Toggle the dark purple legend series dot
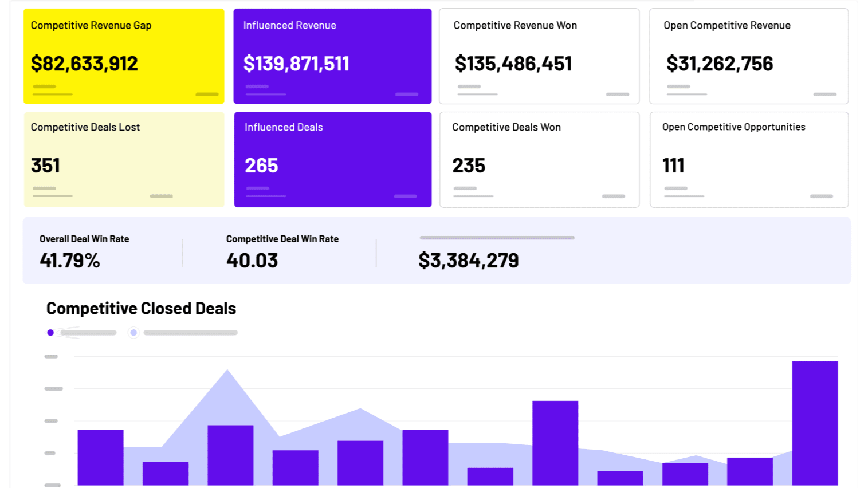This screenshot has height=488, width=868. coord(50,333)
